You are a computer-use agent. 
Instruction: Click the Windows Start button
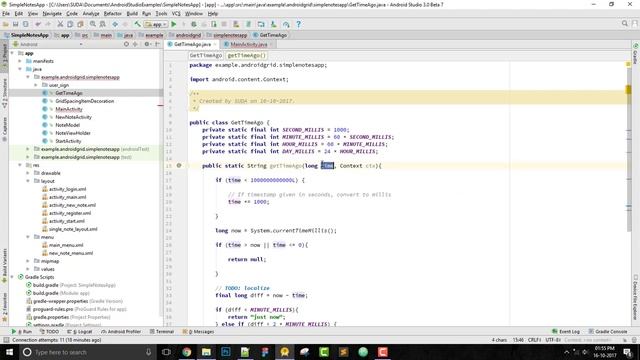[x=9, y=352]
